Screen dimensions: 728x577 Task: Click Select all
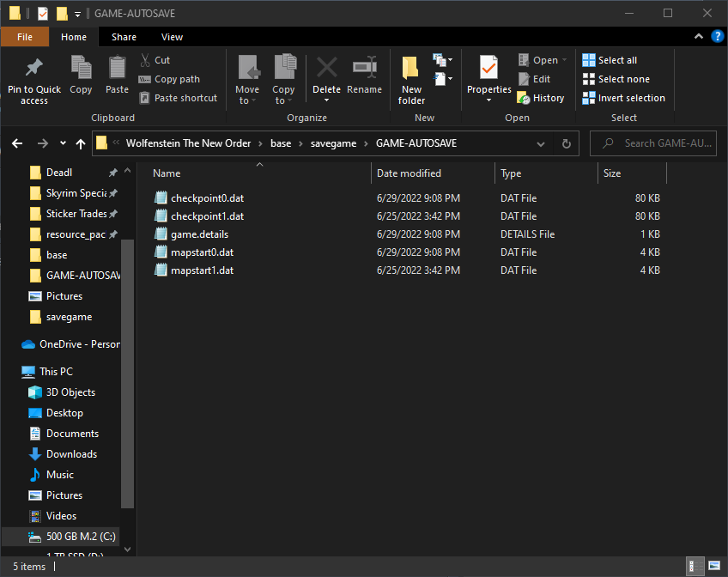coord(610,60)
